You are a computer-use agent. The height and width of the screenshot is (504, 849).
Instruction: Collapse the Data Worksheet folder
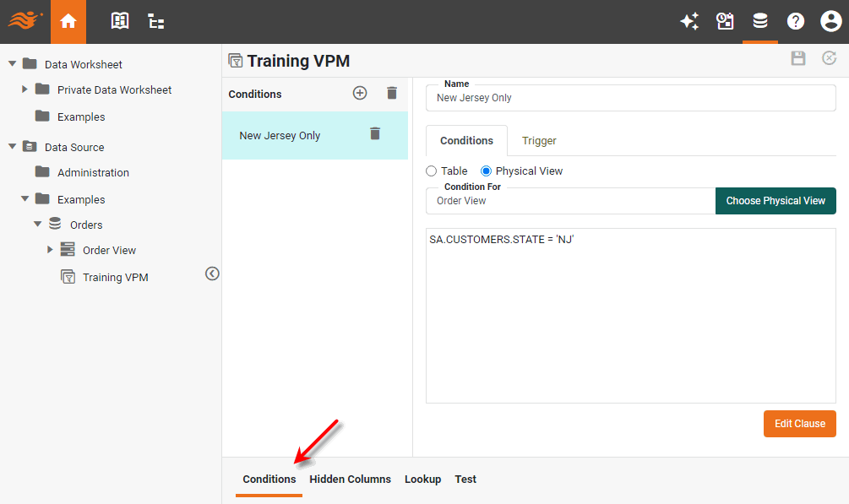coord(13,64)
